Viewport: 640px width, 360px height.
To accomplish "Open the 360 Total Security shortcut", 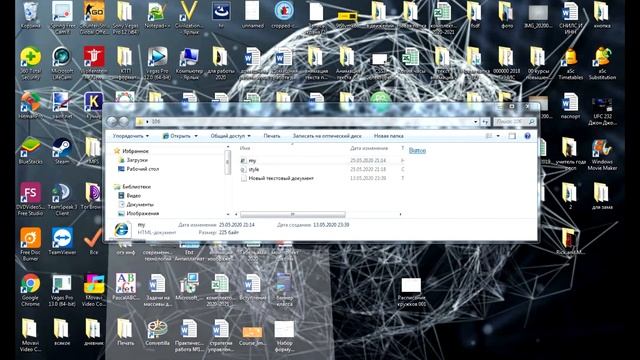I will pyautogui.click(x=31, y=63).
